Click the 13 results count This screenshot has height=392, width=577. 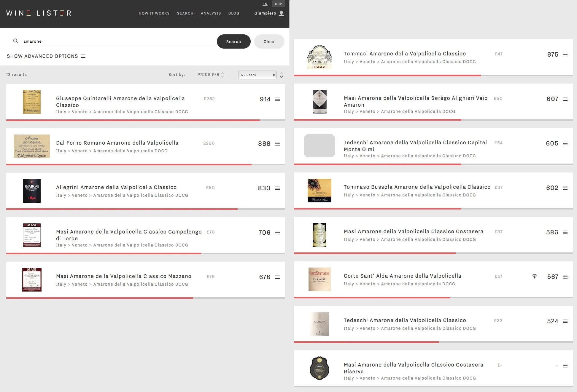point(17,75)
